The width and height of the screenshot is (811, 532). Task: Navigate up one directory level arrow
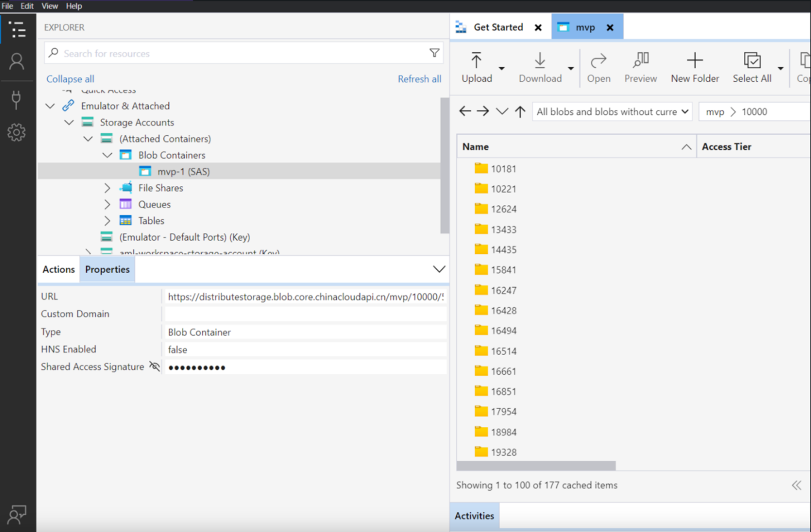coord(520,112)
